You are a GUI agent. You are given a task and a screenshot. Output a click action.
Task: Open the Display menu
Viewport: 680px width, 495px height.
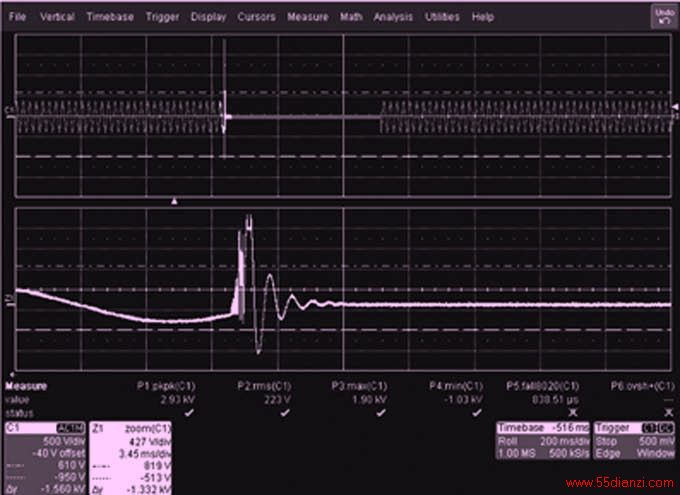[x=209, y=17]
